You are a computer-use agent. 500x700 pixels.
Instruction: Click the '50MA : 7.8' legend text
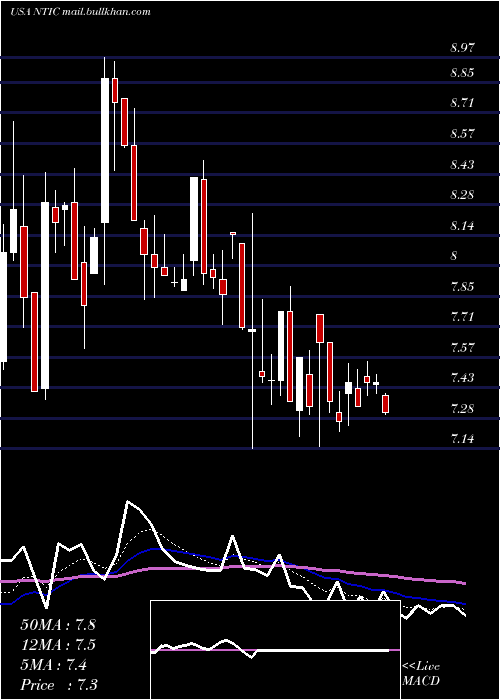click(58, 625)
